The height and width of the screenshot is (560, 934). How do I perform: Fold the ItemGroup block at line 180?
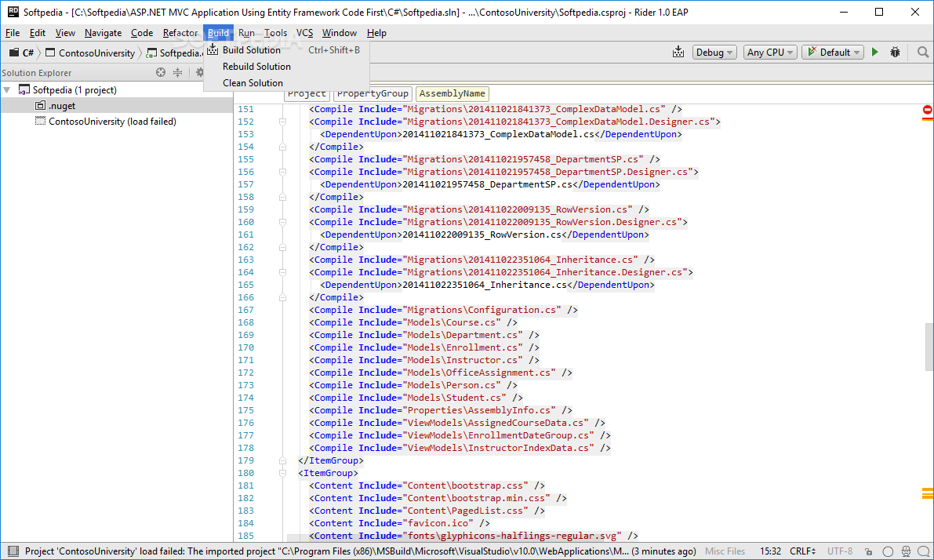click(x=282, y=473)
